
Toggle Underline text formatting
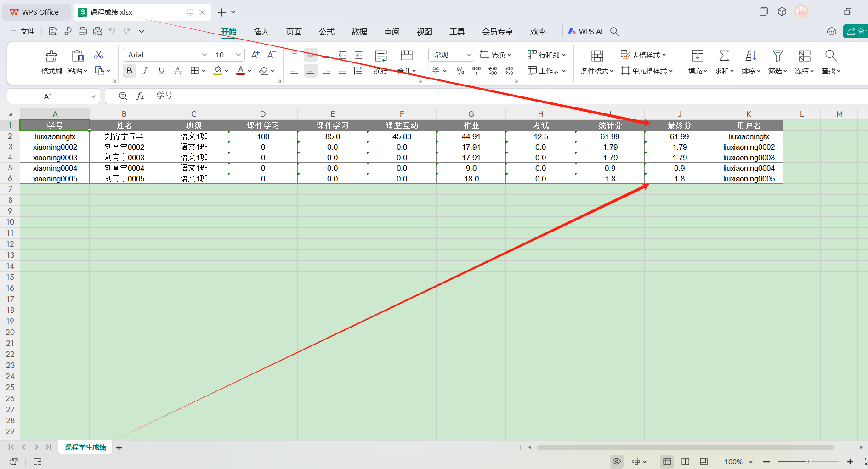pos(162,71)
